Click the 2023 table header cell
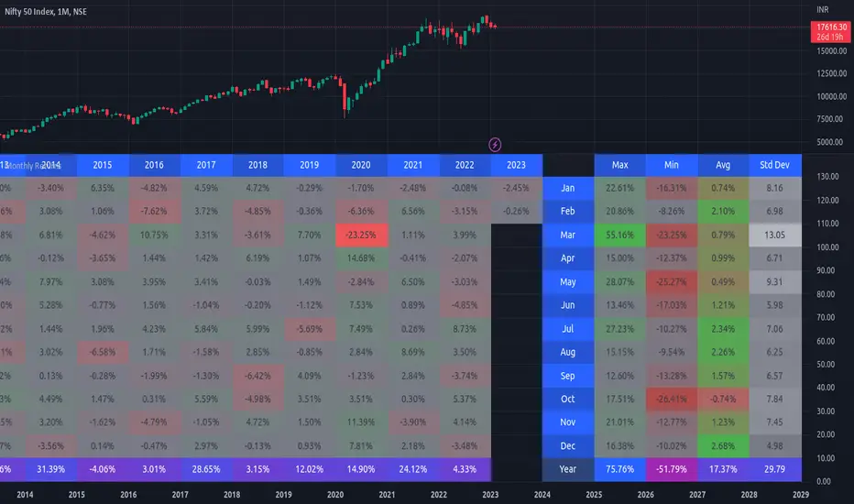Image resolution: width=854 pixels, height=504 pixels. coord(516,165)
